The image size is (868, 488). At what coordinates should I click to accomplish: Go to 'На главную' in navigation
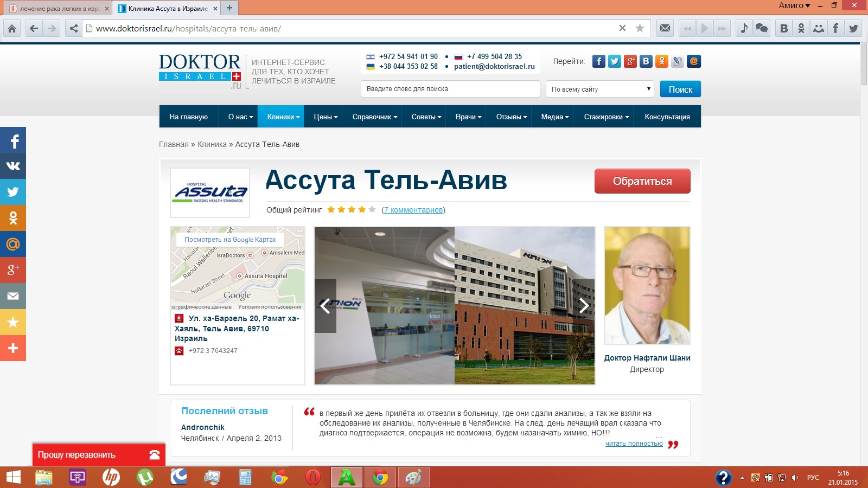[x=188, y=117]
